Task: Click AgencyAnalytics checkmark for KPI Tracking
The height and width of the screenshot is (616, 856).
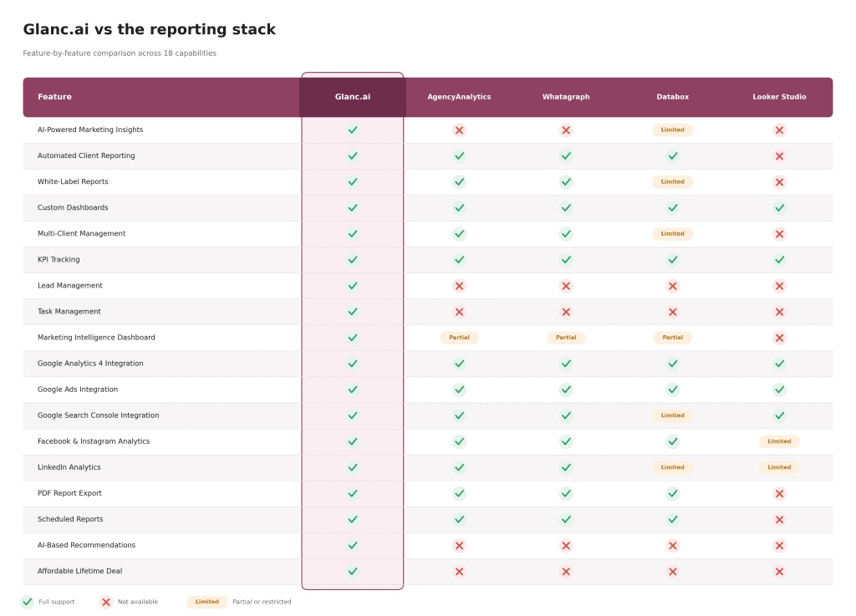Action: point(459,260)
